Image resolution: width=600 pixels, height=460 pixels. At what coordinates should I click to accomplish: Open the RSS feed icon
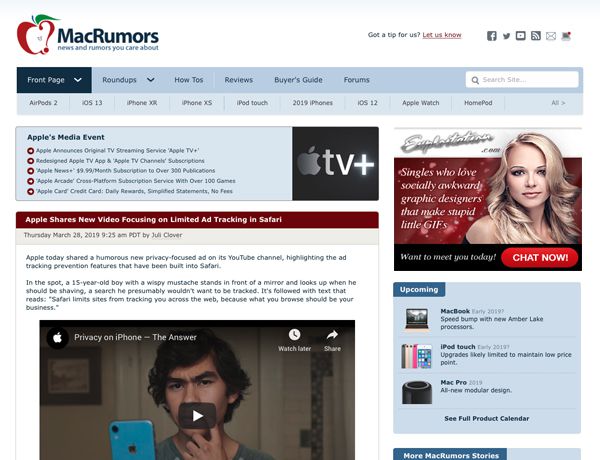click(x=536, y=36)
